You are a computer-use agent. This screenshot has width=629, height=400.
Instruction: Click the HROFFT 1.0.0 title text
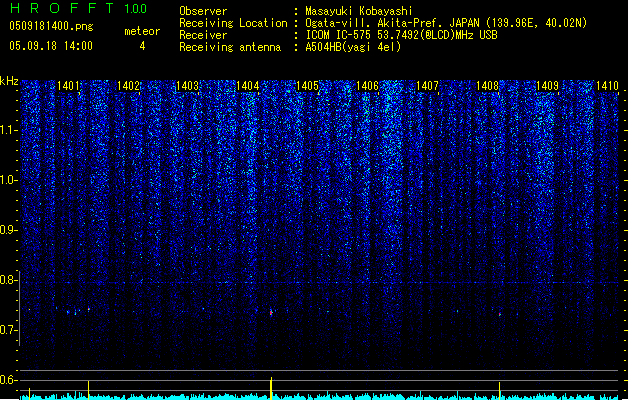[x=79, y=8]
